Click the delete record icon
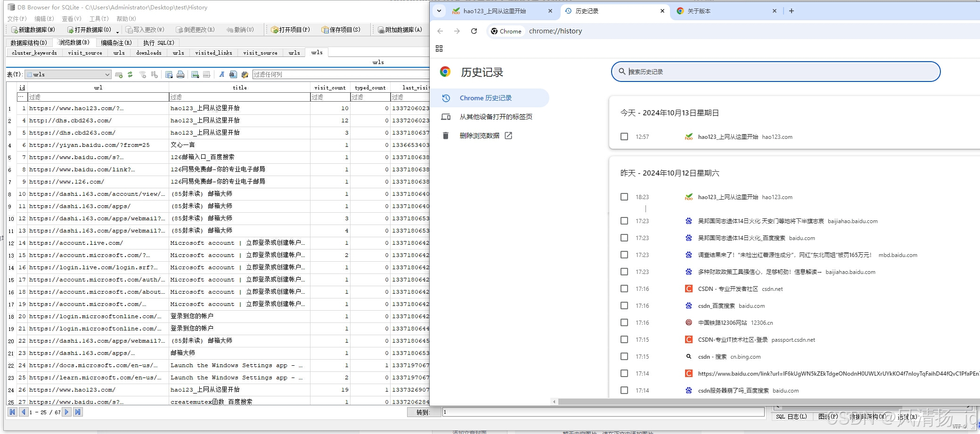This screenshot has width=980, height=434. (x=206, y=74)
